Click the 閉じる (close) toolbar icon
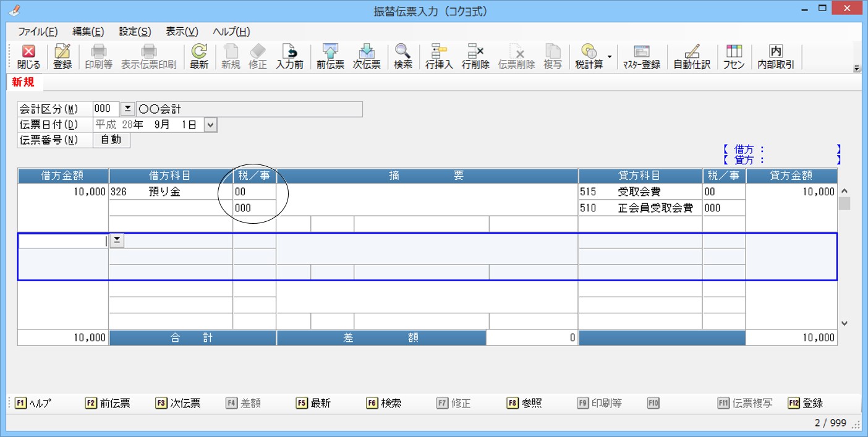 28,56
